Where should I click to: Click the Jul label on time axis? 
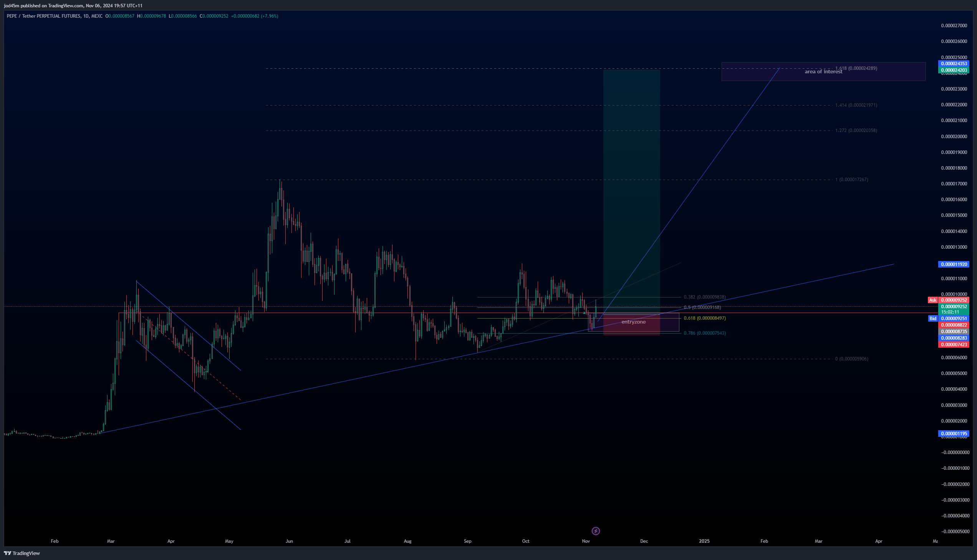pyautogui.click(x=348, y=541)
